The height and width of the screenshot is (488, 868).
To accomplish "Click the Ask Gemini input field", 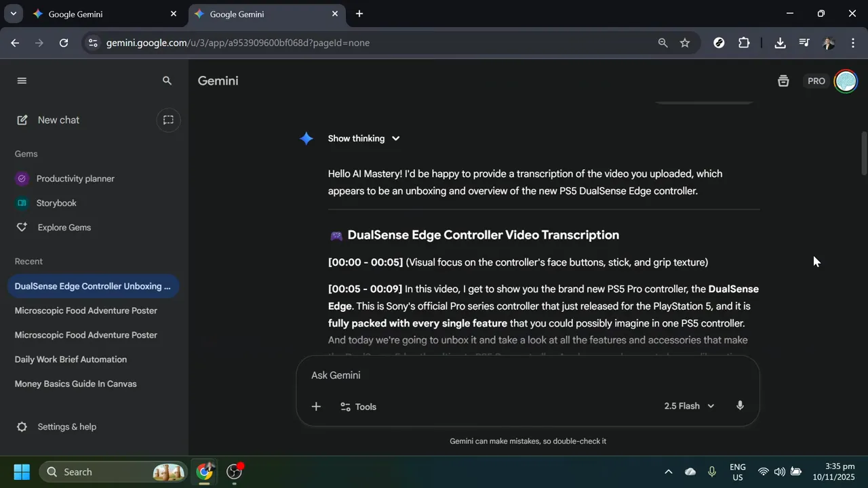I will coord(528,375).
